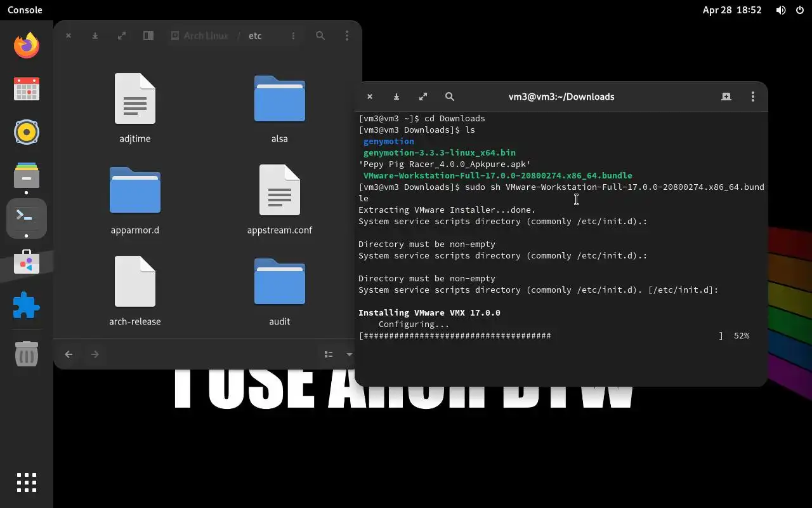Open the Rhythmbox music player icon
The width and height of the screenshot is (812, 508).
(27, 132)
